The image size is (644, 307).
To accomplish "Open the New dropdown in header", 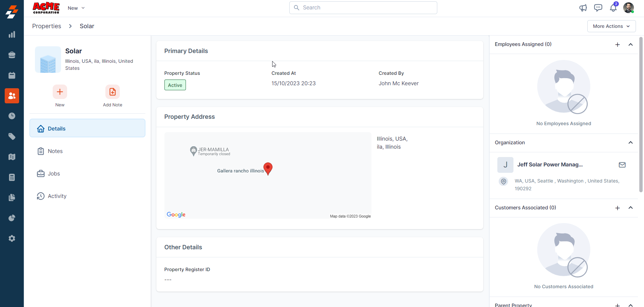I will [76, 8].
